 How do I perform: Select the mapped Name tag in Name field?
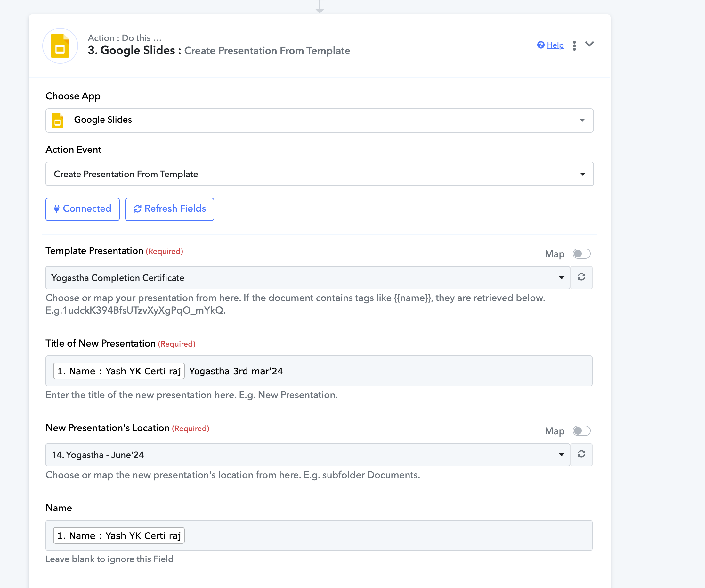(x=119, y=535)
